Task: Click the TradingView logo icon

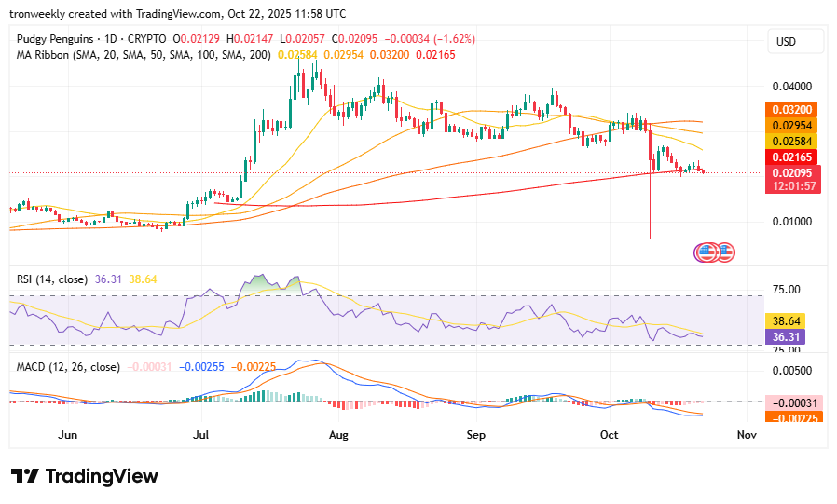Action: click(24, 476)
